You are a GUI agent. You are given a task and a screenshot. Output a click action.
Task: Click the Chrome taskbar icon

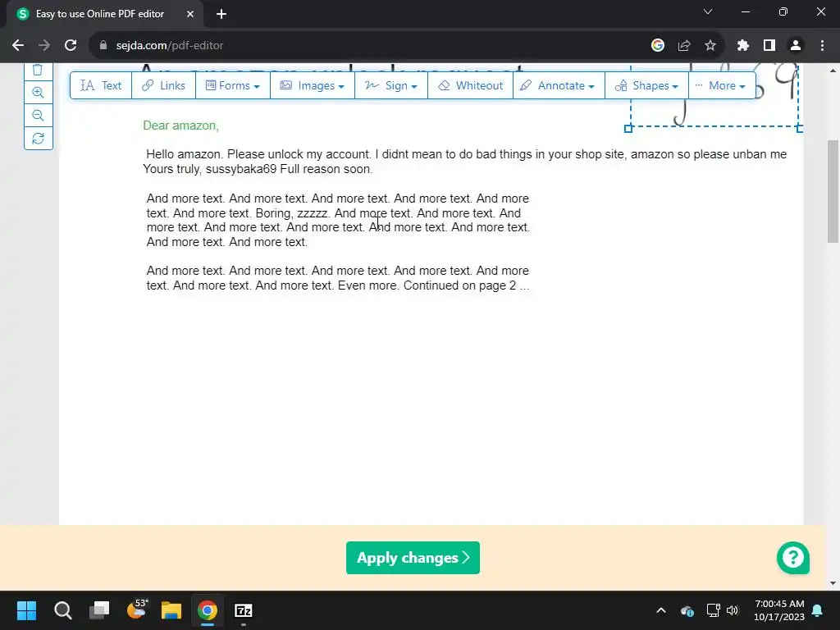point(208,610)
